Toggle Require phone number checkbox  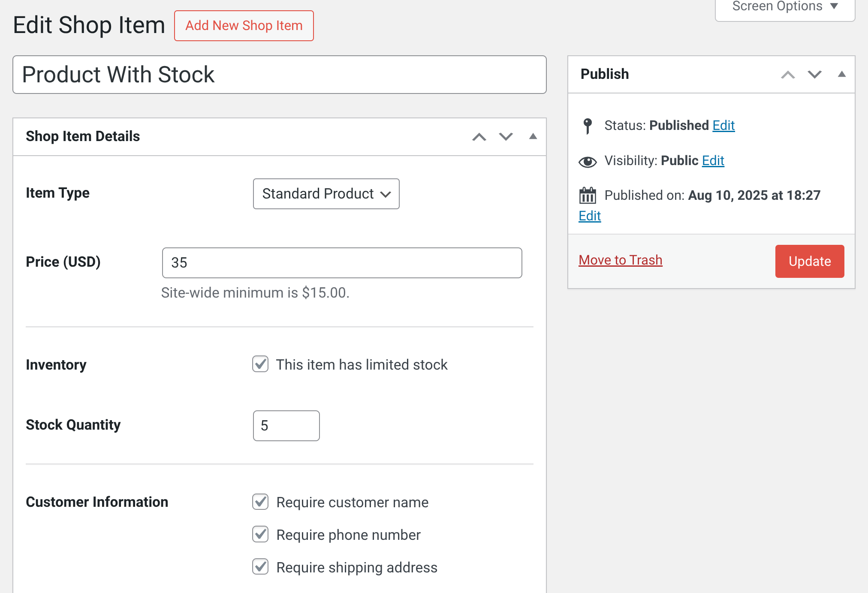[x=260, y=534]
